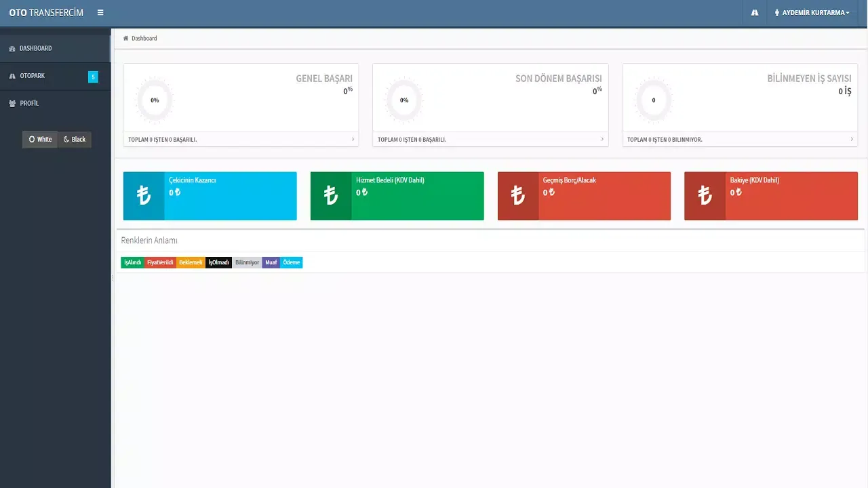Click lira icon on Geçmiş Borç/Alacak card
Screen dimensions: 868x488
(x=518, y=196)
